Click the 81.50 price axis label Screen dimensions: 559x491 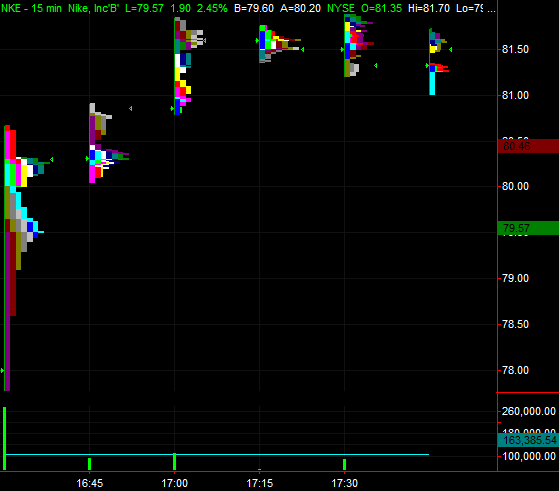515,50
